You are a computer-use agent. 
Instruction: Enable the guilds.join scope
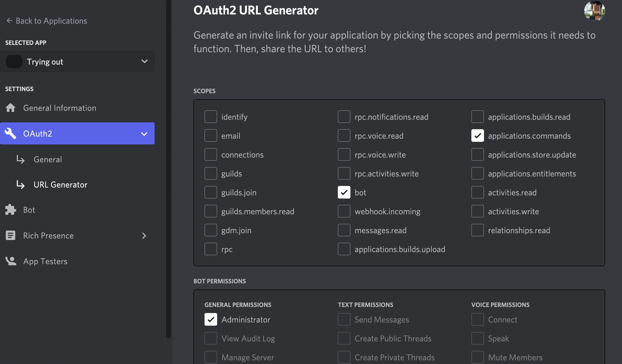tap(211, 192)
